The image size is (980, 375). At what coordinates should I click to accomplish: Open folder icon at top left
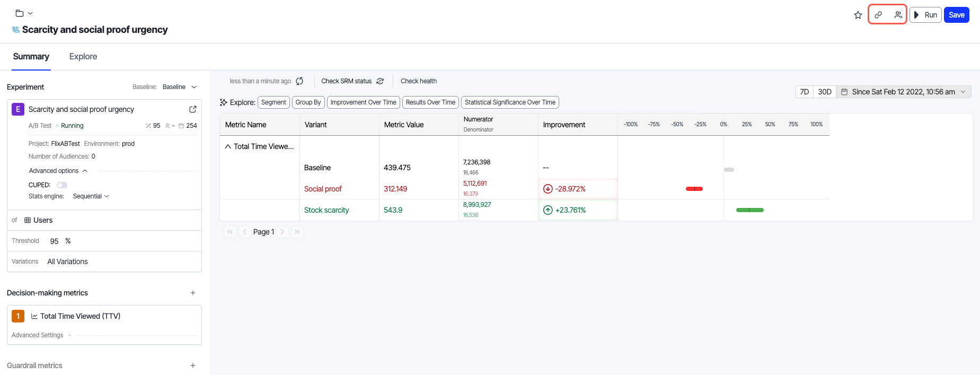[20, 13]
